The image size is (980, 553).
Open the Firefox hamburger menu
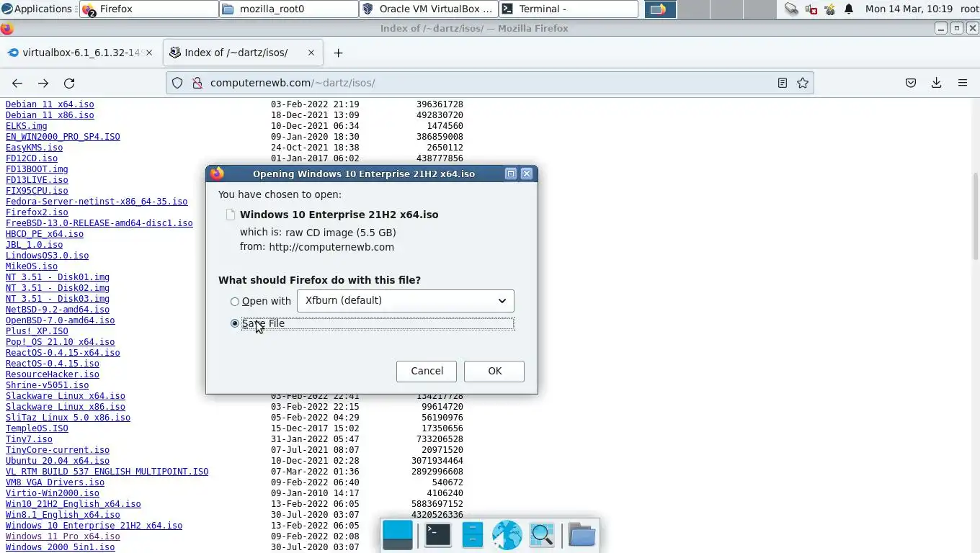pos(963,83)
